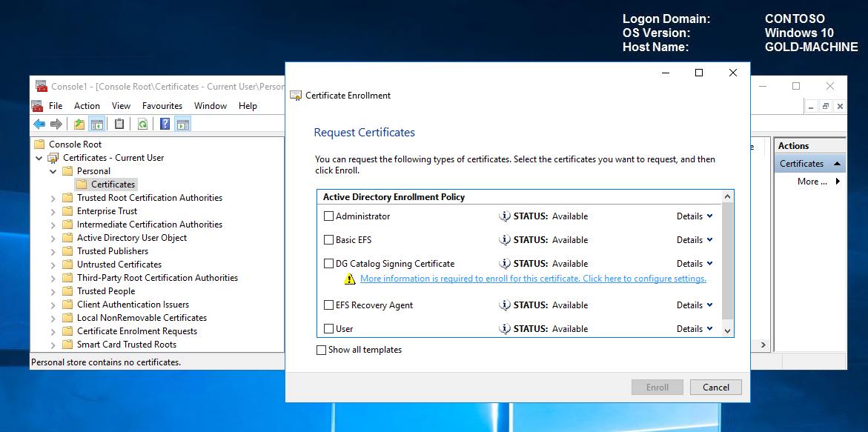Viewport: 868px width, 432px height.
Task: Expand Details for DG Catalog Signing Certificate
Action: tap(695, 264)
